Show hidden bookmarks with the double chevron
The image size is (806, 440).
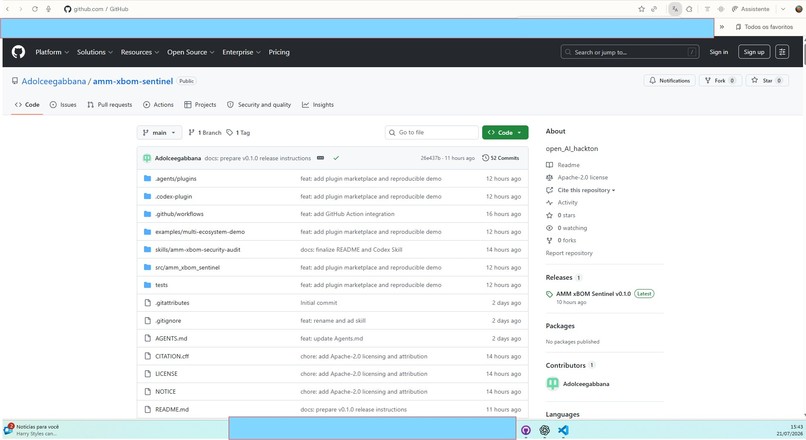point(722,27)
